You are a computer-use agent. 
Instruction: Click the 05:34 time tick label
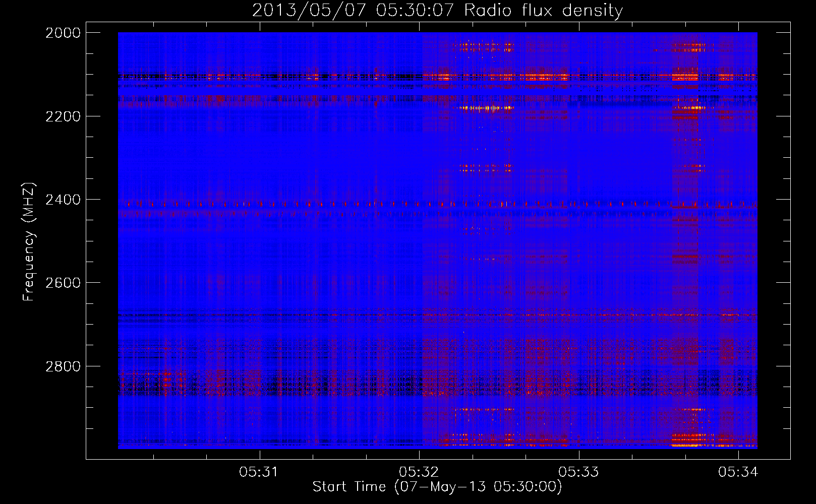click(x=738, y=472)
